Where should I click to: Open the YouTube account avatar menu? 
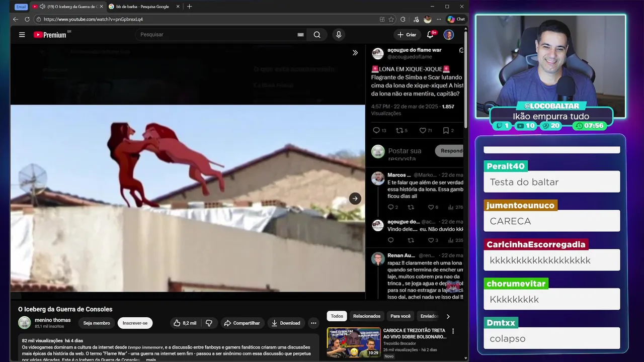click(449, 35)
